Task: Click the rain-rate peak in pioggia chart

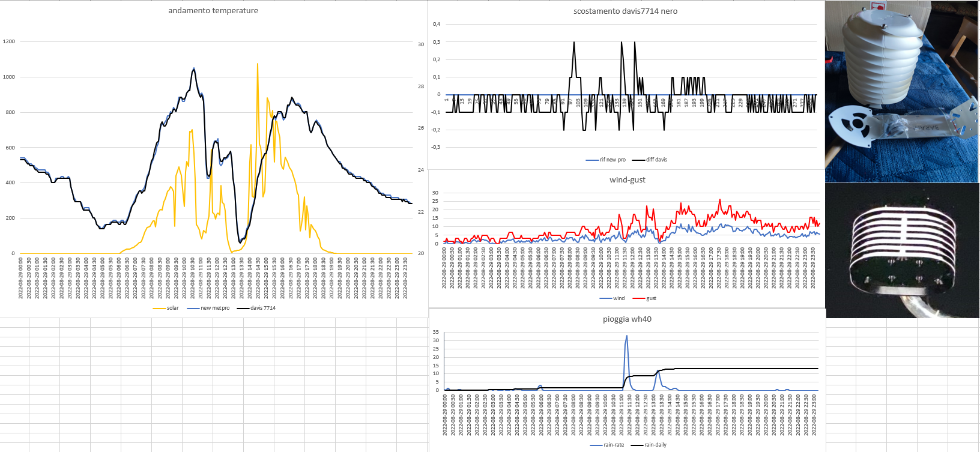Action: click(x=627, y=337)
